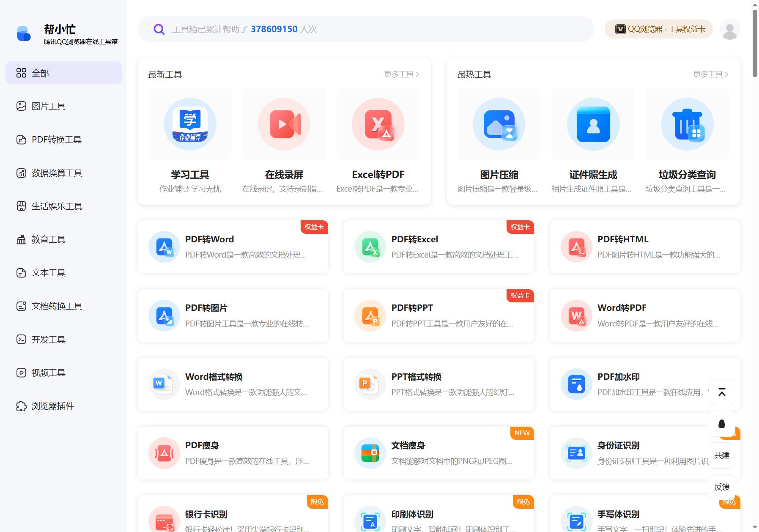
Task: Open the Word格式转换 tool title
Action: pyautogui.click(x=214, y=377)
